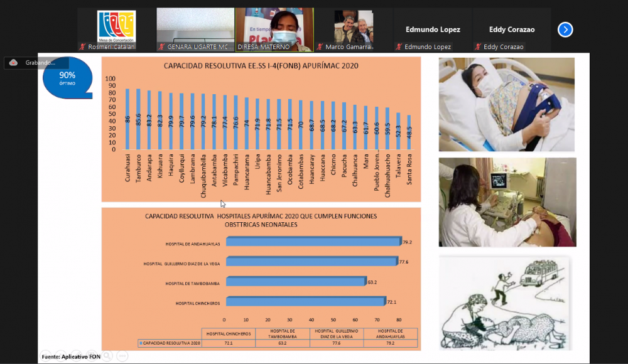Click the 90% ÓPTIMO blue bubble
Image resolution: width=628 pixels, height=364 pixels.
coord(67,78)
